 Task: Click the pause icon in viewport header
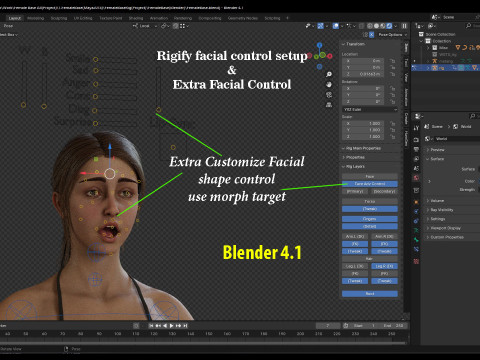404,26
